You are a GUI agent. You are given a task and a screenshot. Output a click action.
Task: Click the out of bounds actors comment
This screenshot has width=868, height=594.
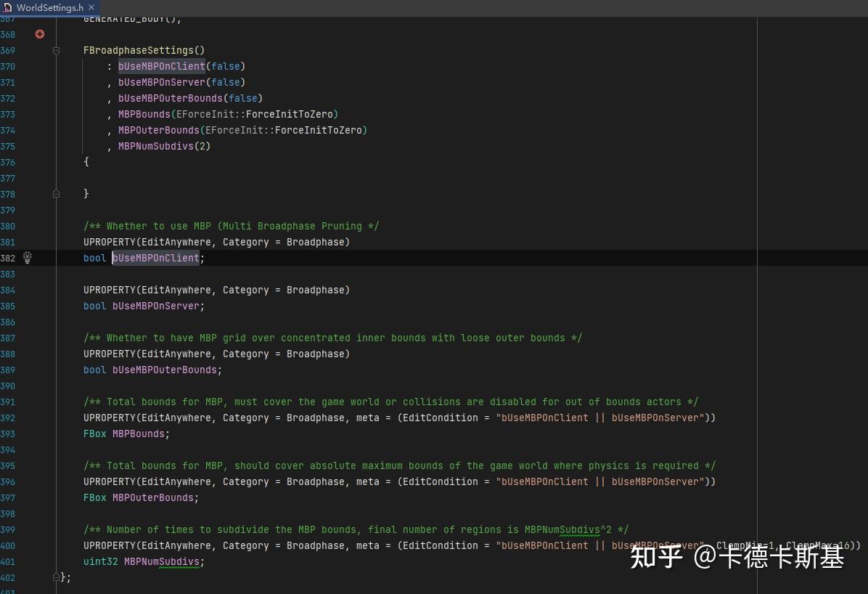click(391, 402)
